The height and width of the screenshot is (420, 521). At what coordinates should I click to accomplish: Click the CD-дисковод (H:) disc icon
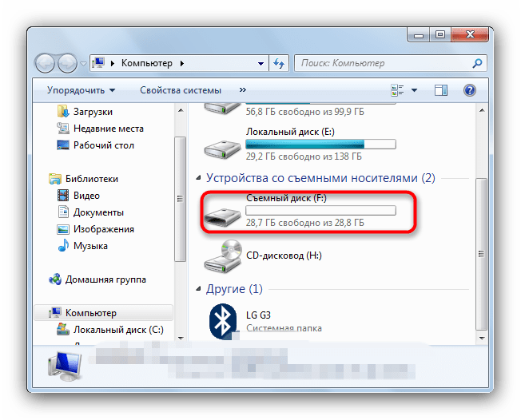pos(223,256)
